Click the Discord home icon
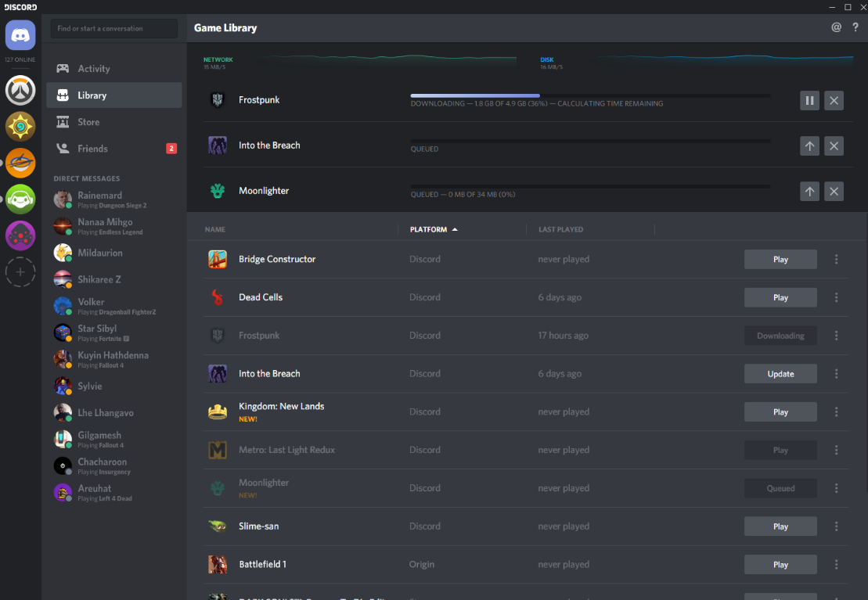 tap(20, 36)
